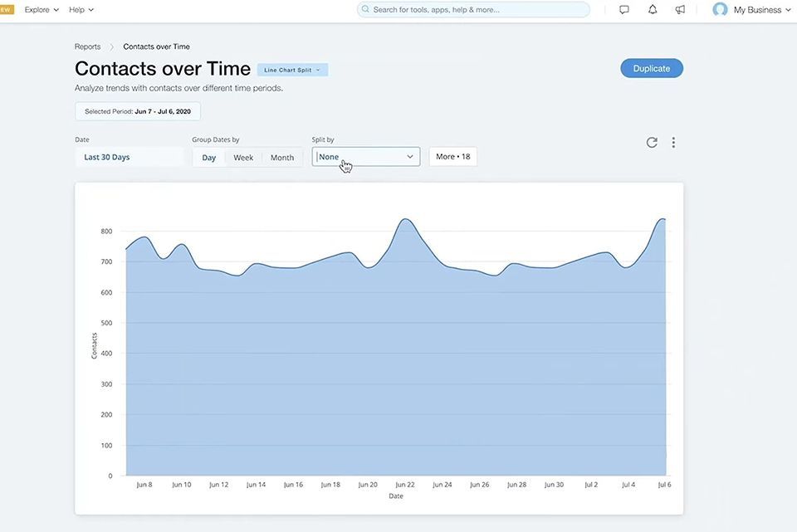797x532 pixels.
Task: Click the search magnifier icon
Action: [365, 9]
